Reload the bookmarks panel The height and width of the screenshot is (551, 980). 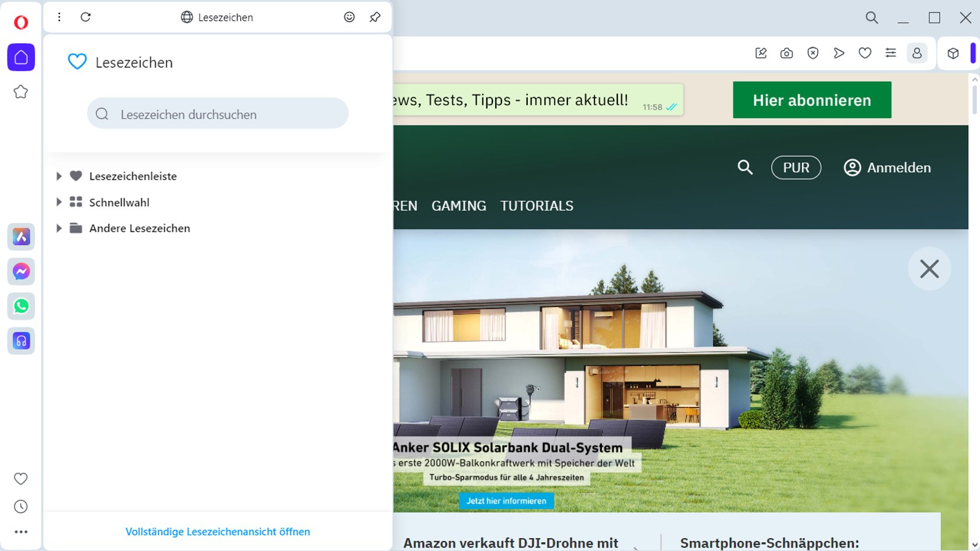tap(86, 17)
